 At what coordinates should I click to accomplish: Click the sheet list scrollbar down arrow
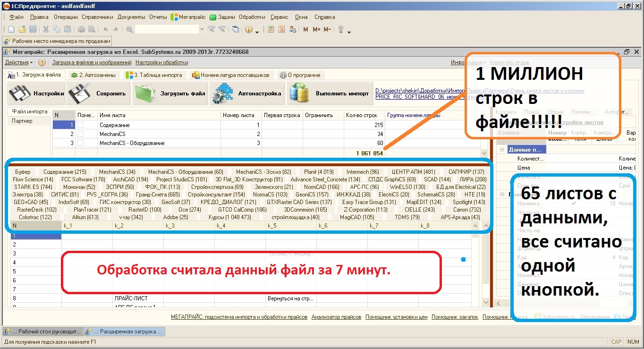pyautogui.click(x=484, y=153)
